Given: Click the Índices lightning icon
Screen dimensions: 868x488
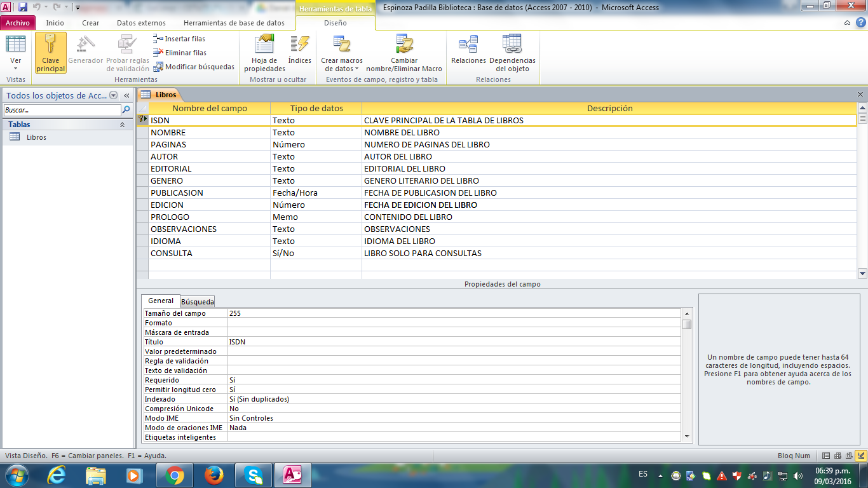Looking at the screenshot, I should tap(299, 44).
